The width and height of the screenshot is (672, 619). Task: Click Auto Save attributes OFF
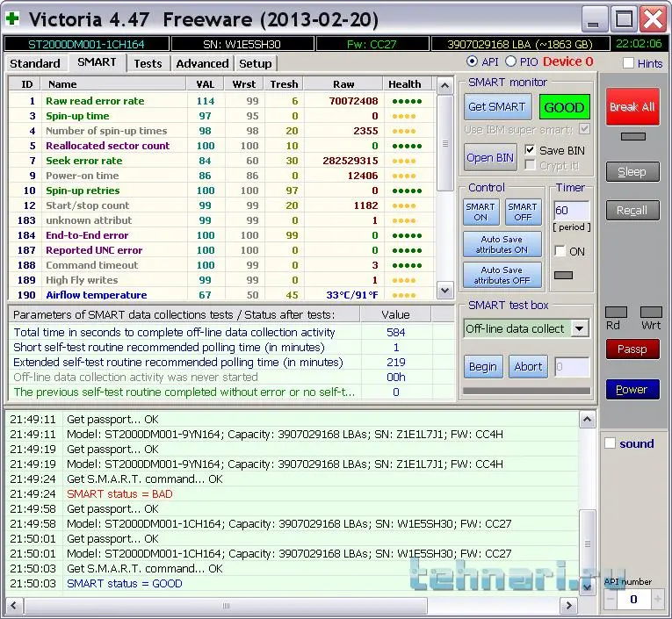502,275
